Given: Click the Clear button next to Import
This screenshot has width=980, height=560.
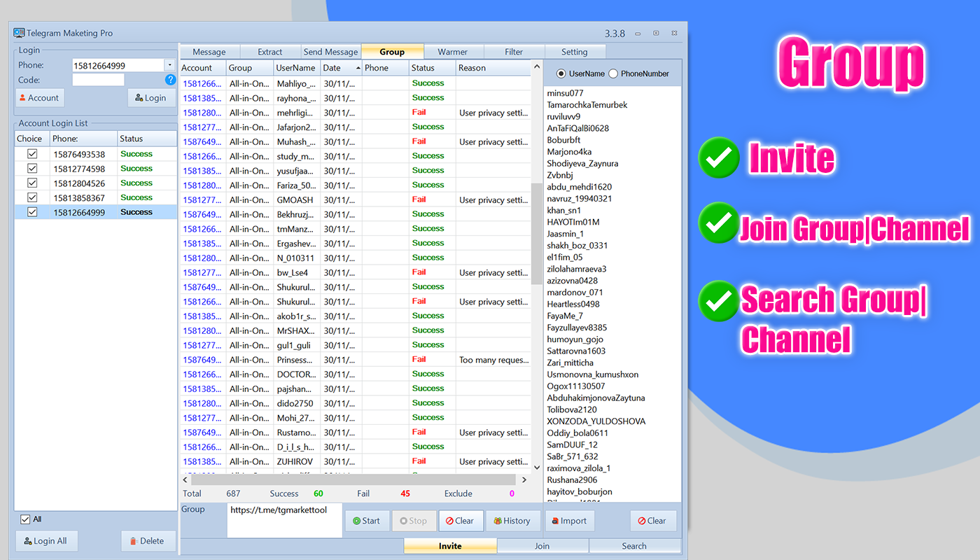Looking at the screenshot, I should pyautogui.click(x=653, y=521).
